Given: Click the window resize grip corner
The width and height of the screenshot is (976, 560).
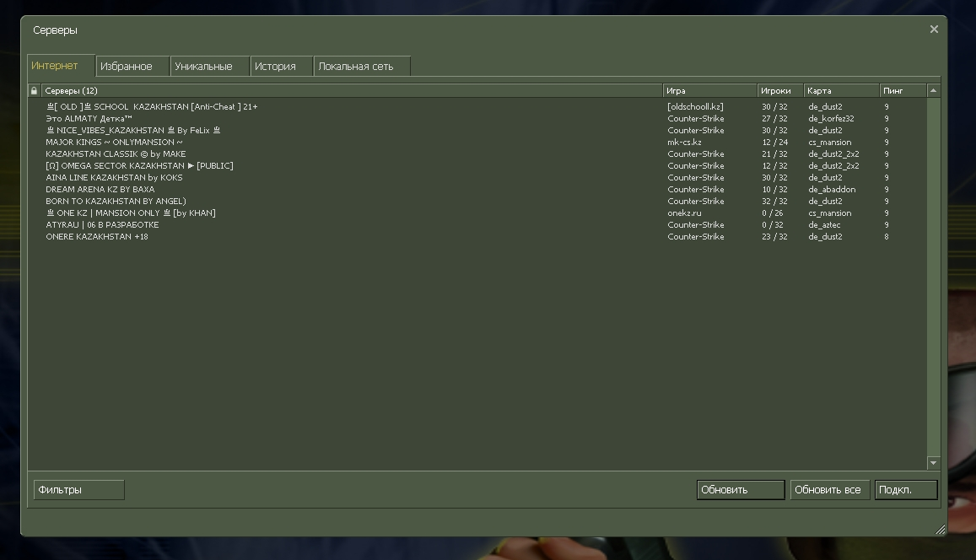Looking at the screenshot, I should (940, 529).
